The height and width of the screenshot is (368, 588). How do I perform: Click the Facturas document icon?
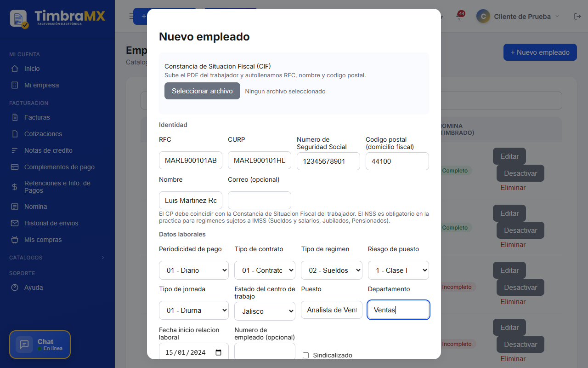pos(15,117)
